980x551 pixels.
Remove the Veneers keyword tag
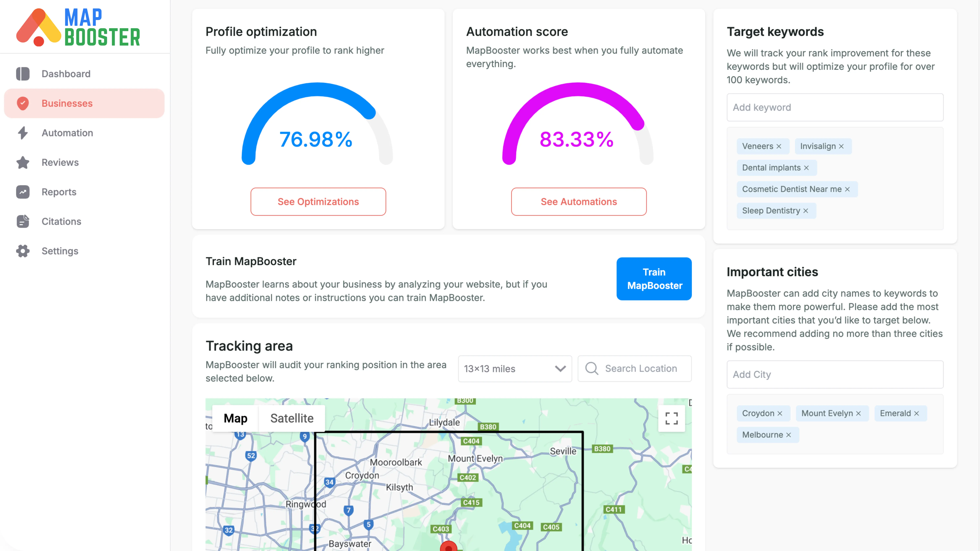pos(779,146)
